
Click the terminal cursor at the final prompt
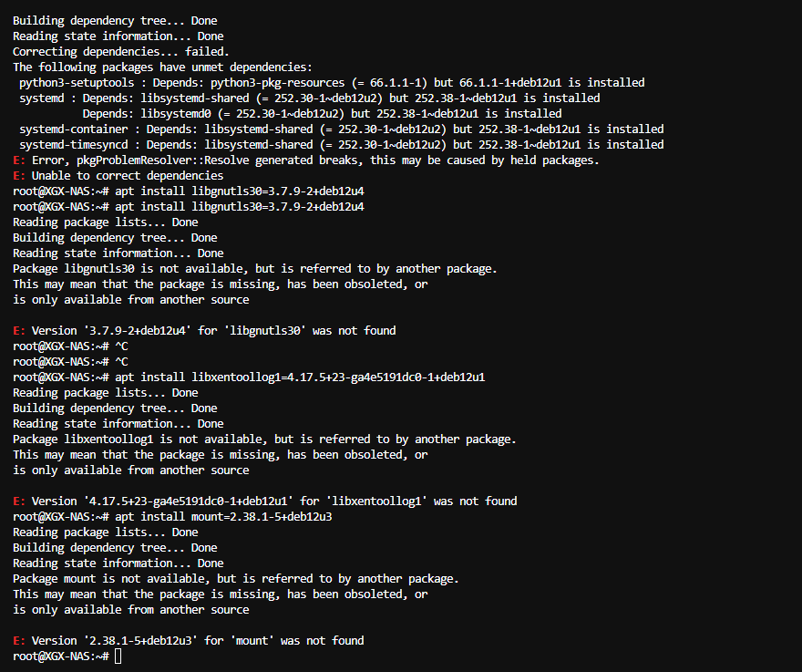(x=118, y=656)
